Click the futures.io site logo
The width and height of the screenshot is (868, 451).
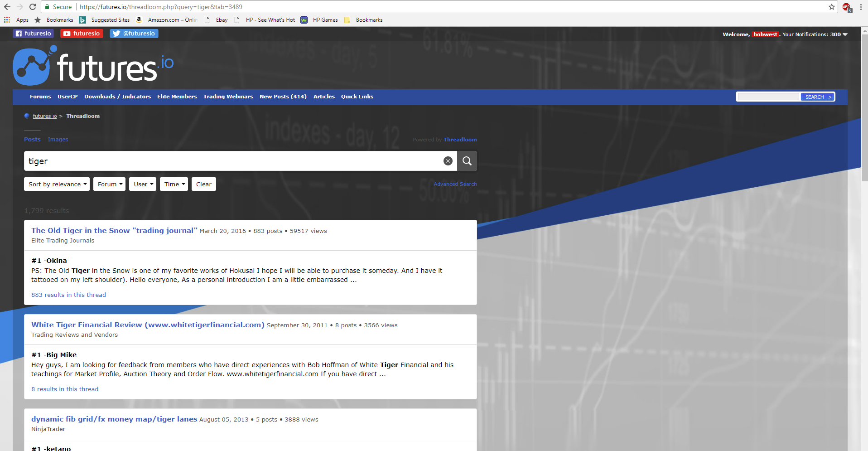pyautogui.click(x=93, y=66)
